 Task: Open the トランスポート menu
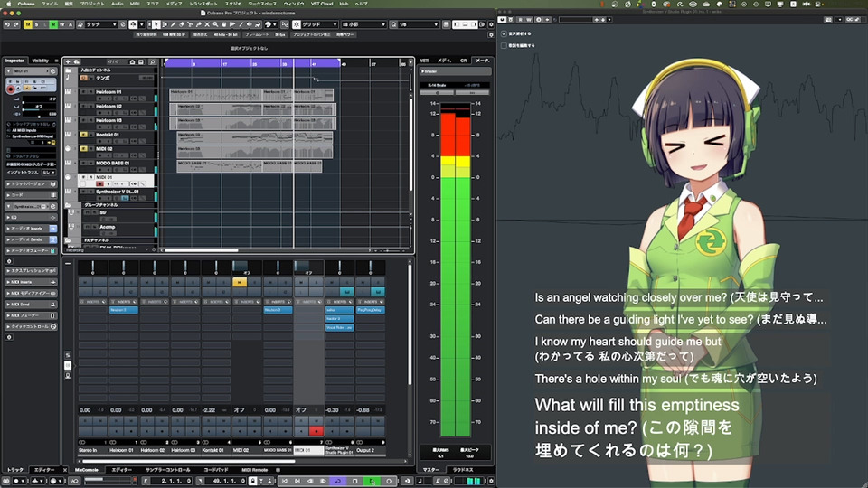coord(203,4)
